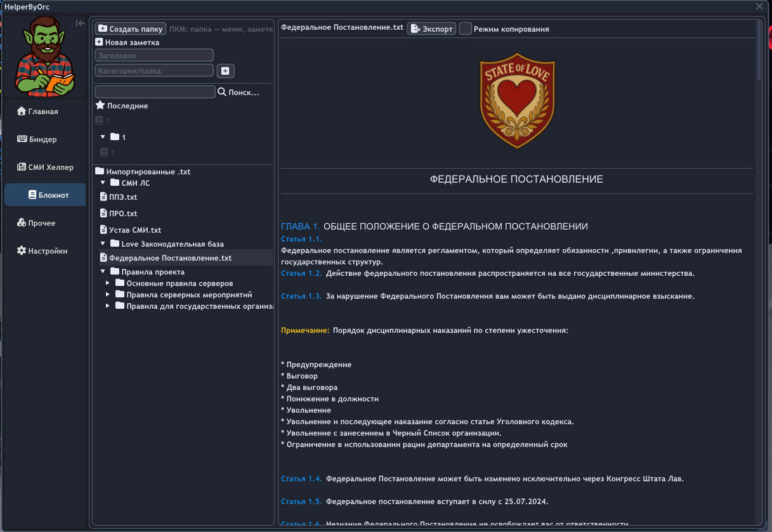Open the Устав СМИ.txt note
This screenshot has width=772, height=532.
click(134, 230)
